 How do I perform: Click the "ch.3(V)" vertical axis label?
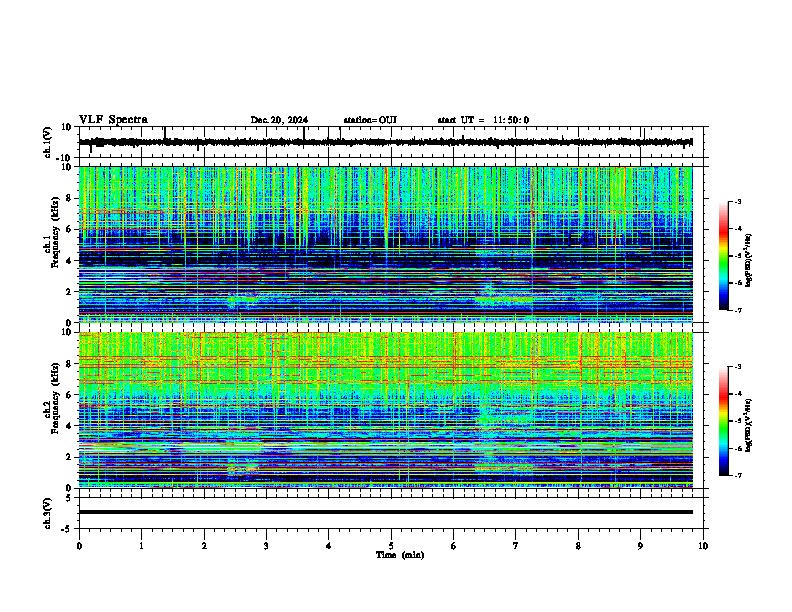48,513
